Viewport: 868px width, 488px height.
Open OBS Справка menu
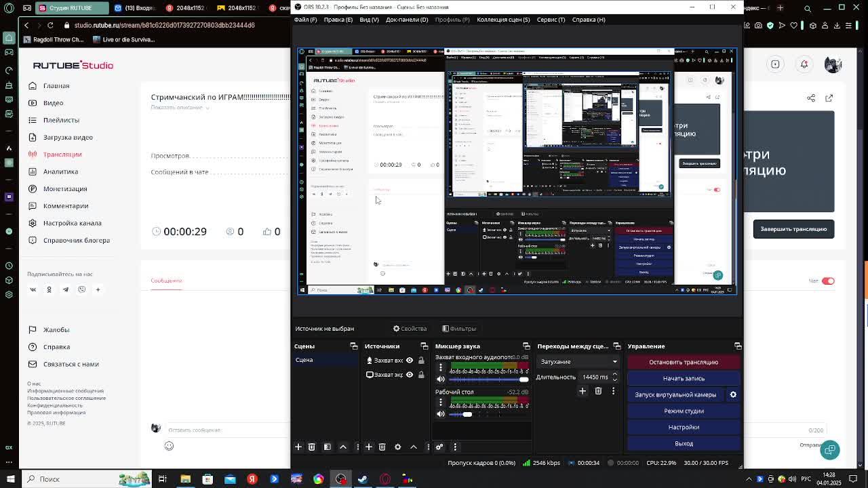[589, 20]
